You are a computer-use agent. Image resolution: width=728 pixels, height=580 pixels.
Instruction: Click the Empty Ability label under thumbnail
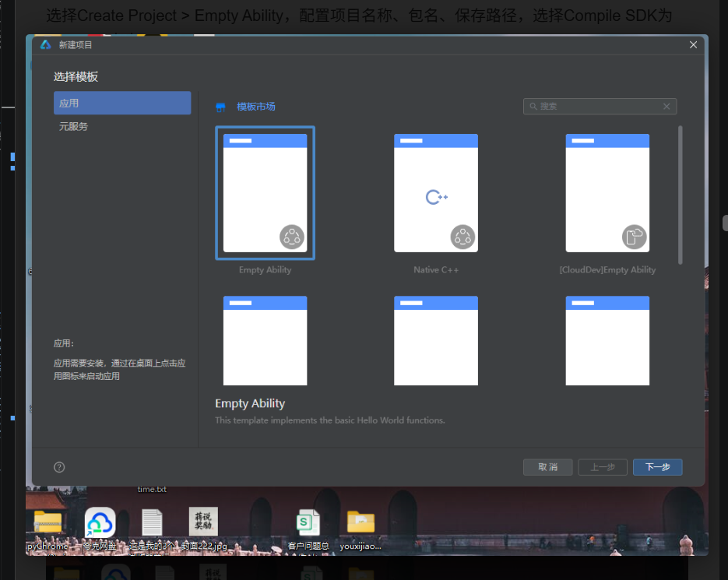(x=265, y=270)
